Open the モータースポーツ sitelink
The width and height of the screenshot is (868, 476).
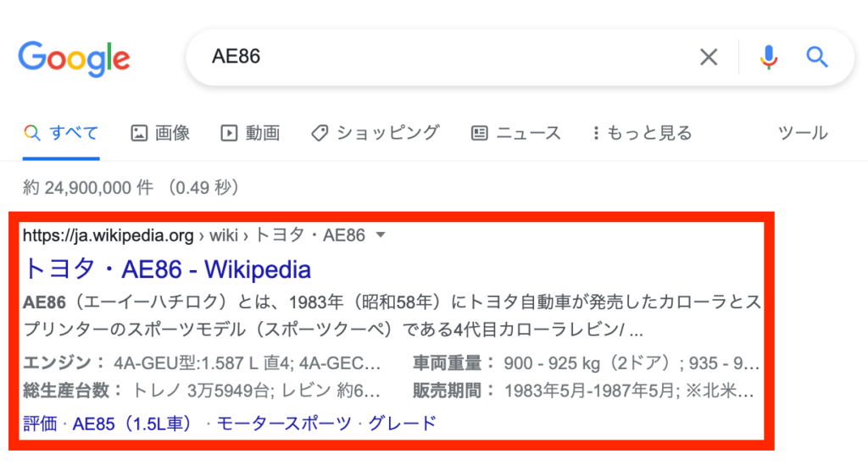(284, 423)
